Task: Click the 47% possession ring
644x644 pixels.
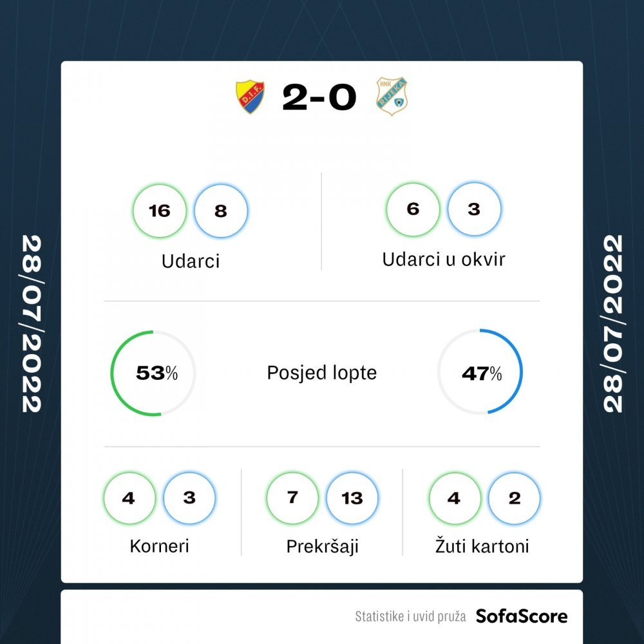Action: click(x=480, y=372)
